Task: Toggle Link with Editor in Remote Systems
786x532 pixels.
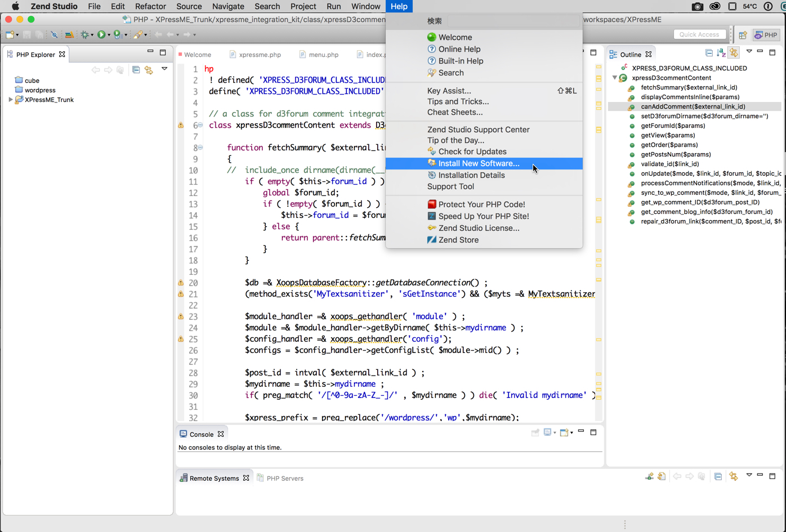Action: [733, 476]
